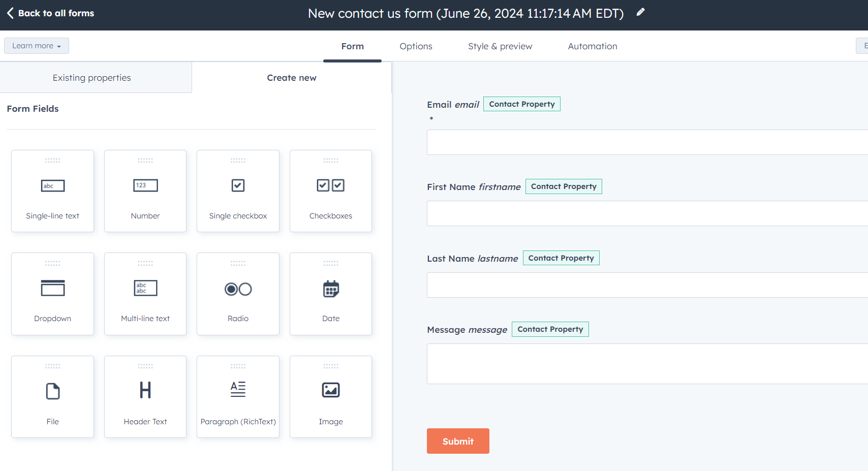The image size is (868, 471).
Task: Click the Submit button
Action: tap(458, 441)
